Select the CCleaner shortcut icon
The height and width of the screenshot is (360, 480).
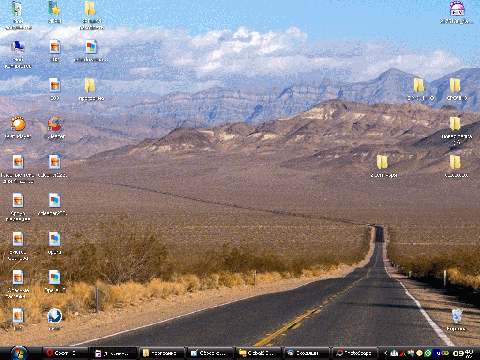[55, 127]
